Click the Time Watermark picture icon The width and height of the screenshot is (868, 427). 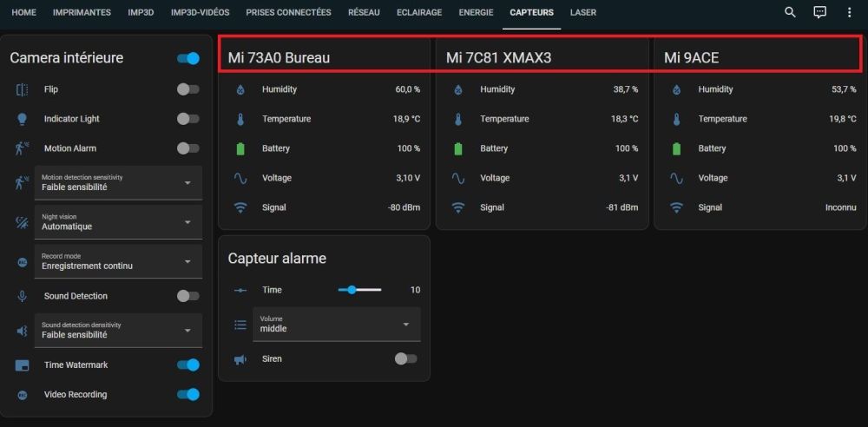(x=23, y=365)
